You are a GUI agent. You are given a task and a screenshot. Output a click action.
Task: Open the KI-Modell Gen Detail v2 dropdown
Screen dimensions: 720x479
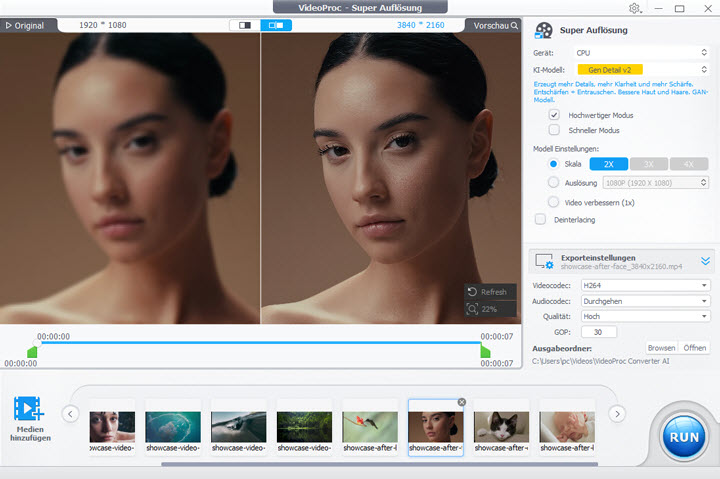click(x=641, y=70)
